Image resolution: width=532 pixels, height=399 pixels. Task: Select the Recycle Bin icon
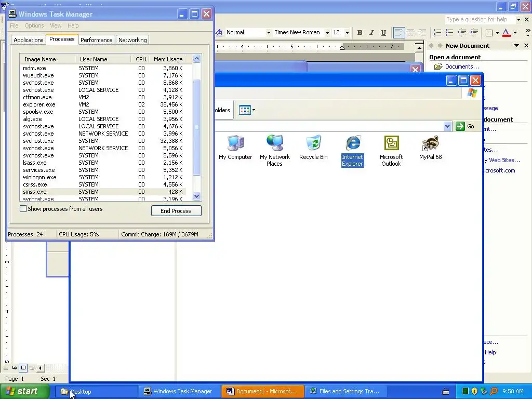[x=313, y=148]
